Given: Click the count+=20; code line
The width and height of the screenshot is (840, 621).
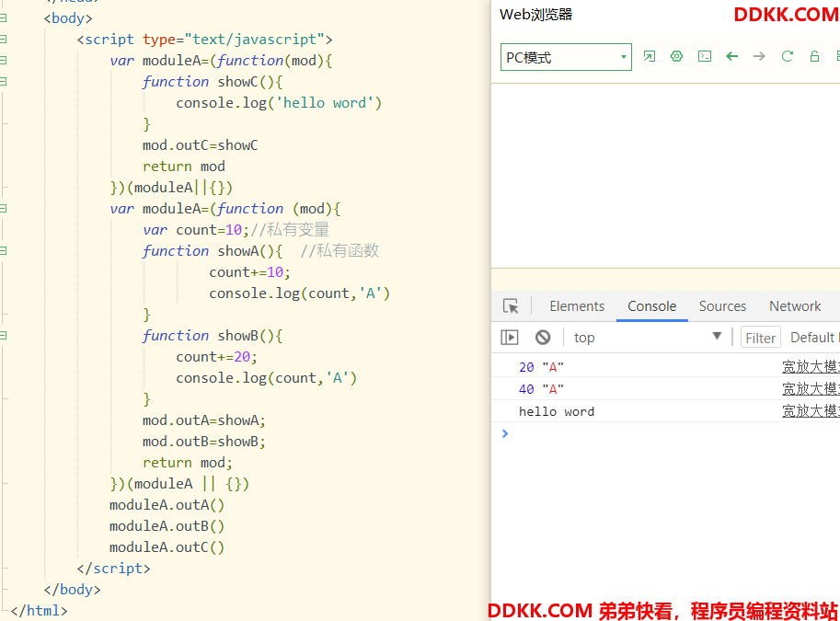Looking at the screenshot, I should (216, 357).
